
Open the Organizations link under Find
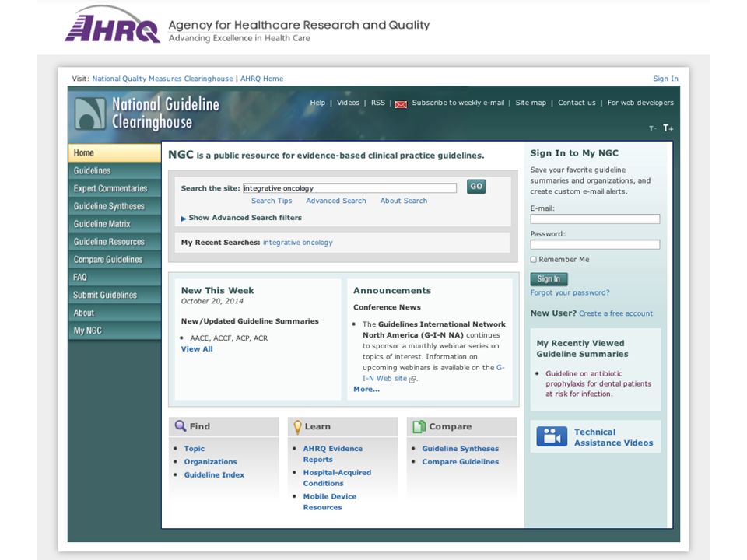tap(210, 462)
